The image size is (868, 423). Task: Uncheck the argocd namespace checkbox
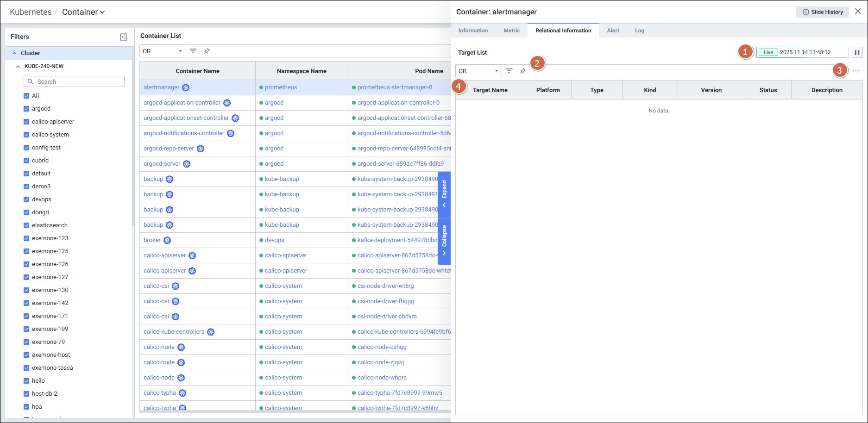(26, 109)
